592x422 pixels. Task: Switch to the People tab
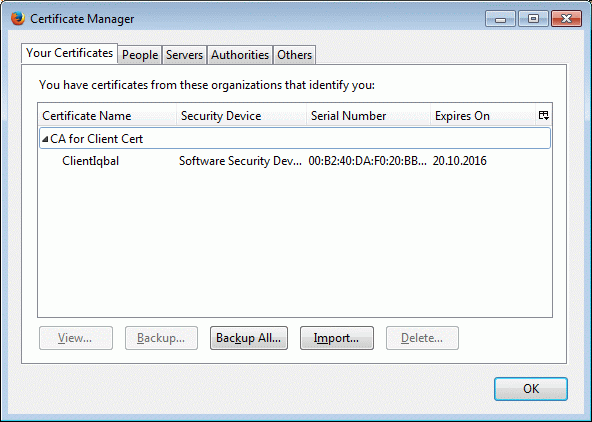click(x=140, y=55)
